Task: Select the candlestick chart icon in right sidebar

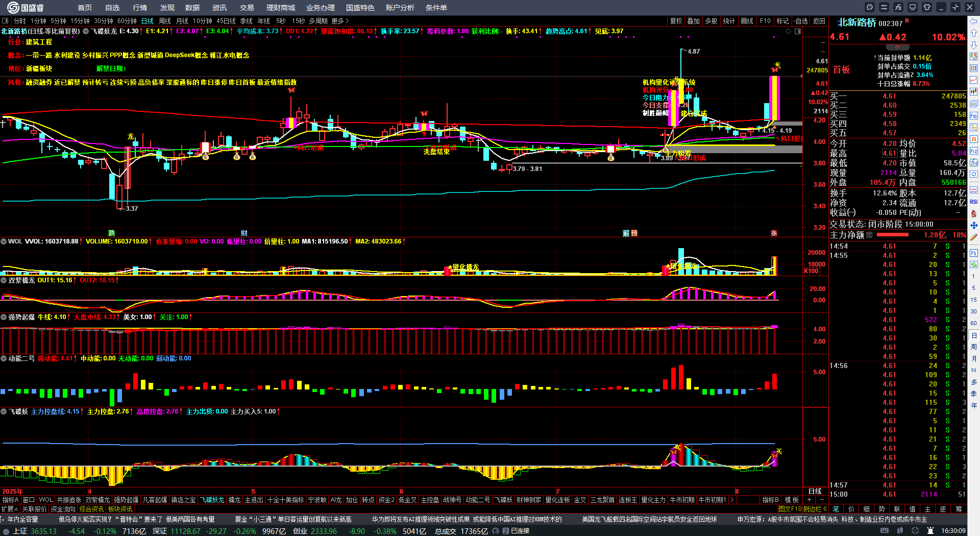Action: 974,92
